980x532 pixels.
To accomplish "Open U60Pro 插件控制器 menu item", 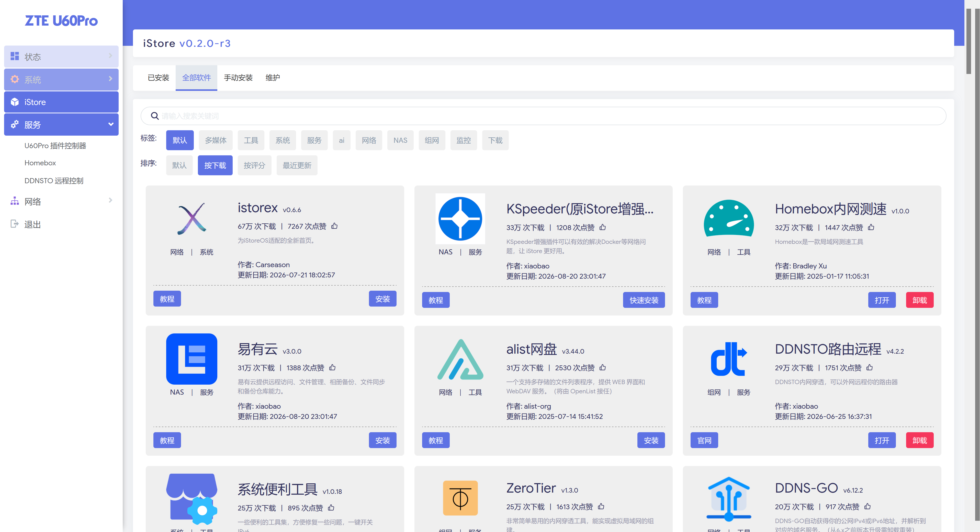I will point(55,145).
